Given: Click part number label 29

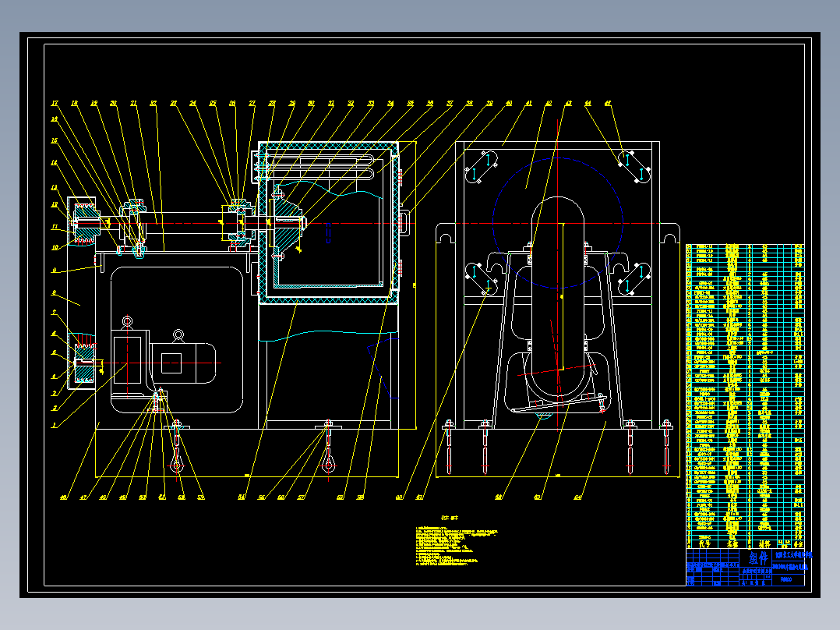Looking at the screenshot, I should coord(292,104).
